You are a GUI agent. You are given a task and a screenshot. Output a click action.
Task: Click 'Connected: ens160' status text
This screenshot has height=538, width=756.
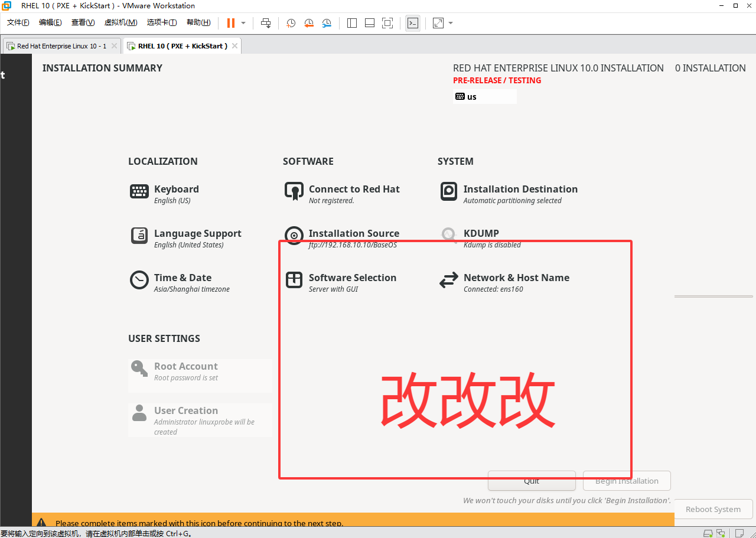pyautogui.click(x=494, y=289)
